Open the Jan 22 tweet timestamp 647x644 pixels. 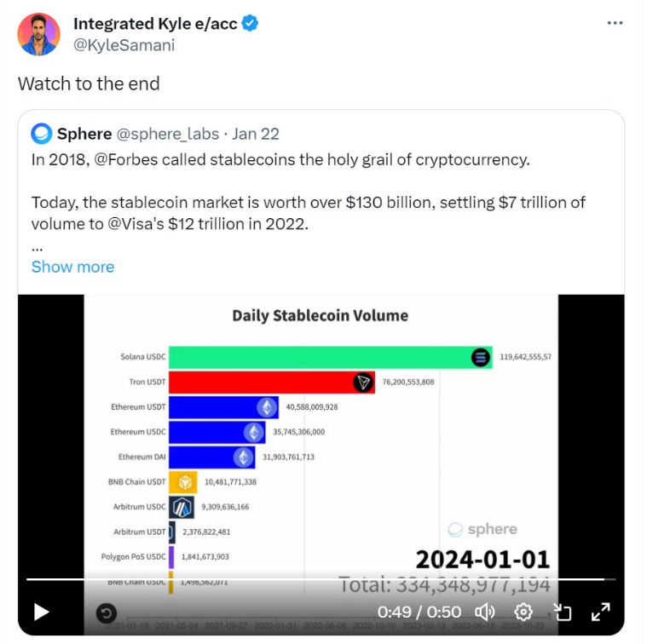click(256, 134)
